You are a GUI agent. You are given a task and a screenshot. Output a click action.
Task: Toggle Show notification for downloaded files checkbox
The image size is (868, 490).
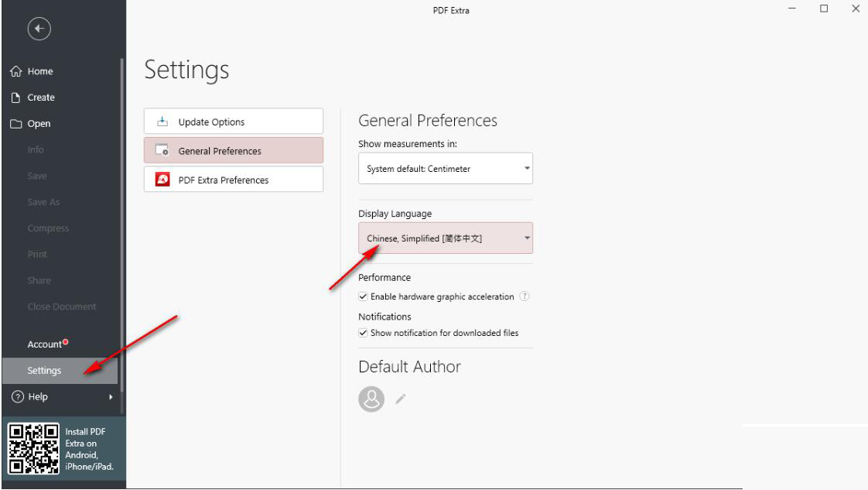click(x=363, y=333)
